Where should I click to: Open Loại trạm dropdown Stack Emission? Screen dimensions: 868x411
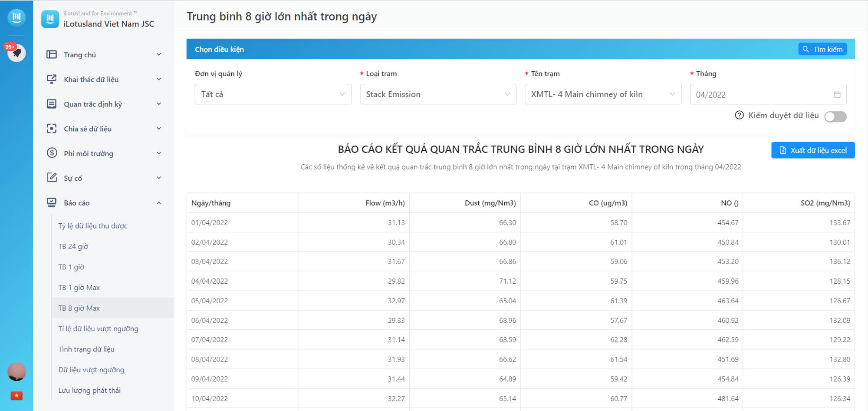438,94
